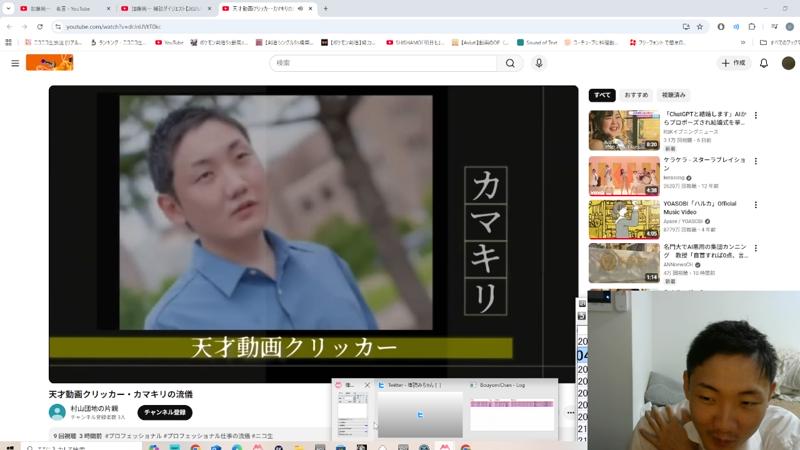Open Chrome tab search dropdown arrow
The image size is (800, 450).
8,8
